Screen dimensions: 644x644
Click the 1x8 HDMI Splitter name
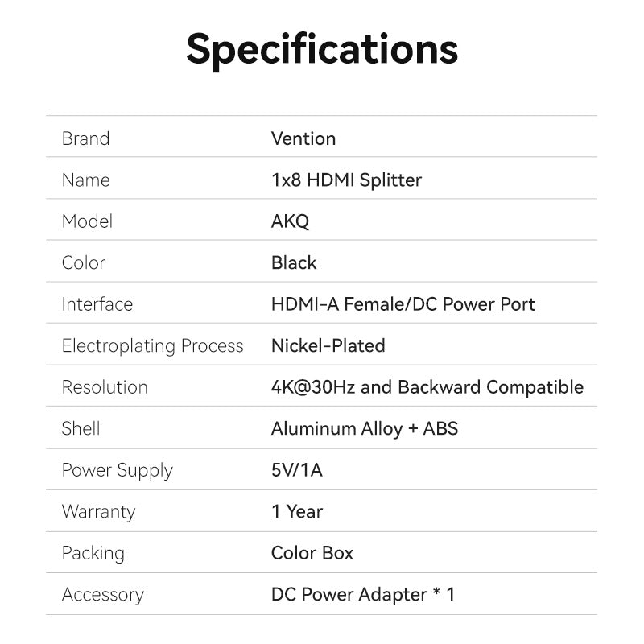(346, 180)
